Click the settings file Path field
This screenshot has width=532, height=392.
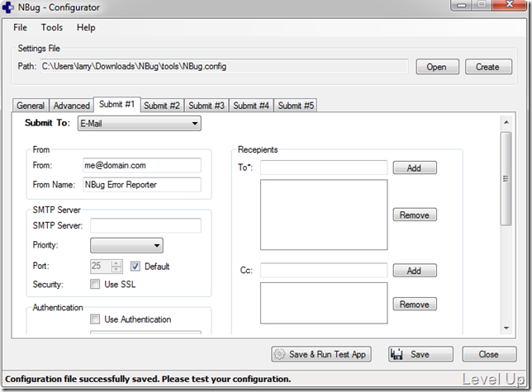[224, 66]
